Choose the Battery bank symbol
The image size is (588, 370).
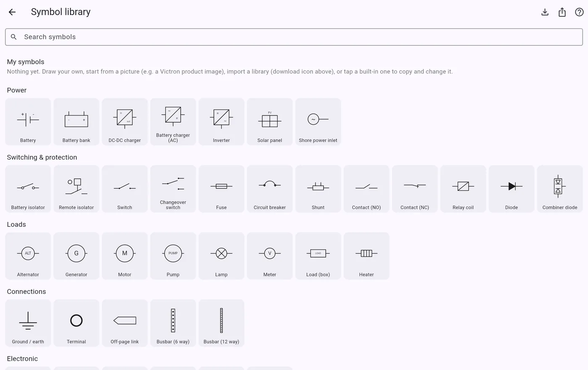click(x=76, y=122)
